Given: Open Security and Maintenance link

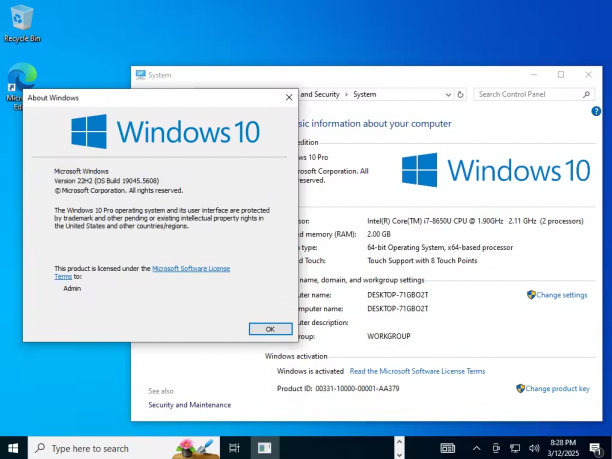Looking at the screenshot, I should [x=189, y=405].
